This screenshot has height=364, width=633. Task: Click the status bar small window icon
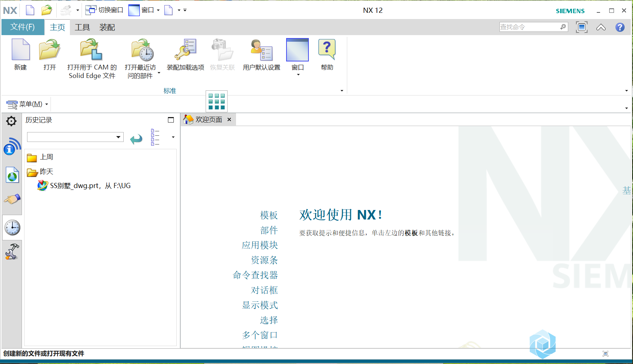[606, 354]
